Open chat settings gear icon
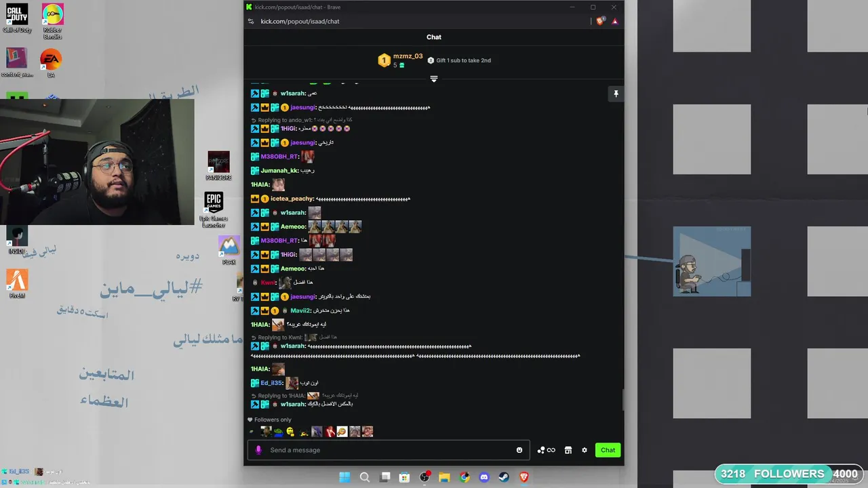Viewport: 868px width, 488px height. click(585, 450)
